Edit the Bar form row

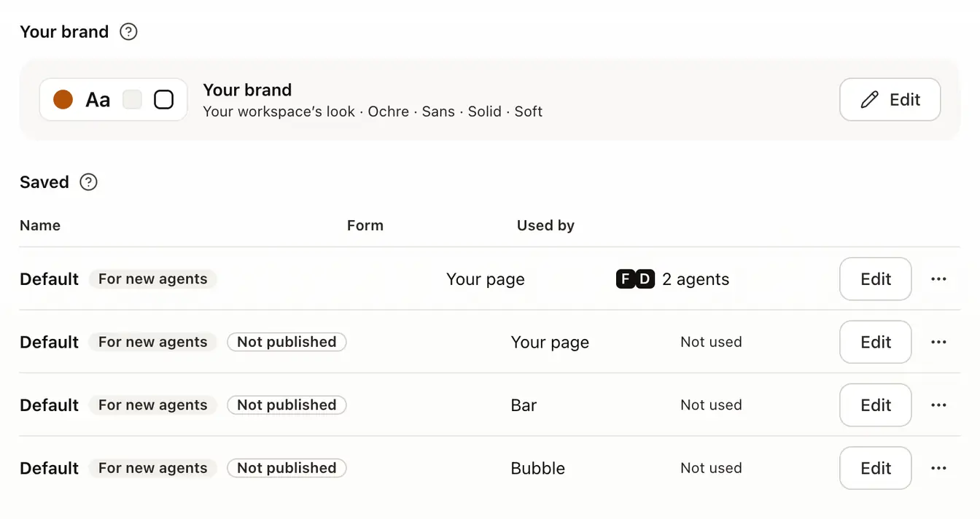coord(876,405)
